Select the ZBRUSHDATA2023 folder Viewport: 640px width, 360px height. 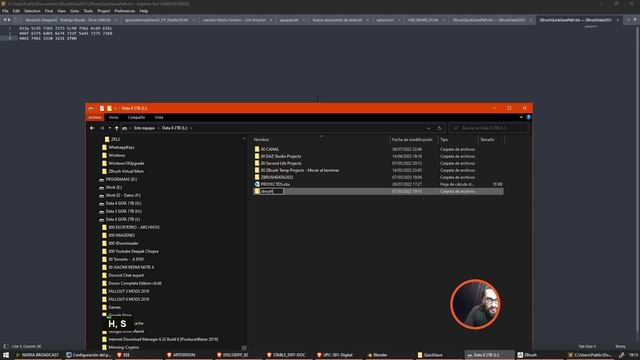(277, 177)
